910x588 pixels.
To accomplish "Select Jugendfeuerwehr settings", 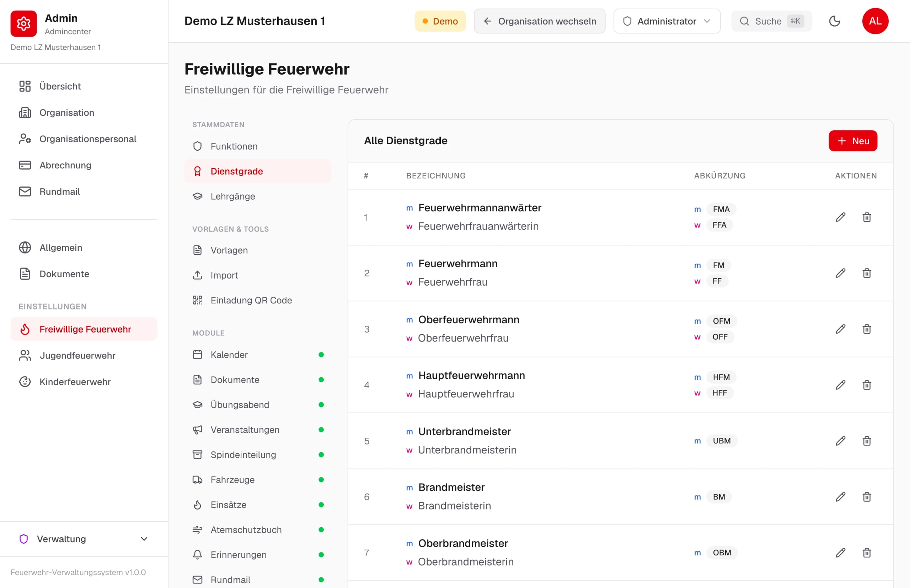I will pyautogui.click(x=84, y=356).
